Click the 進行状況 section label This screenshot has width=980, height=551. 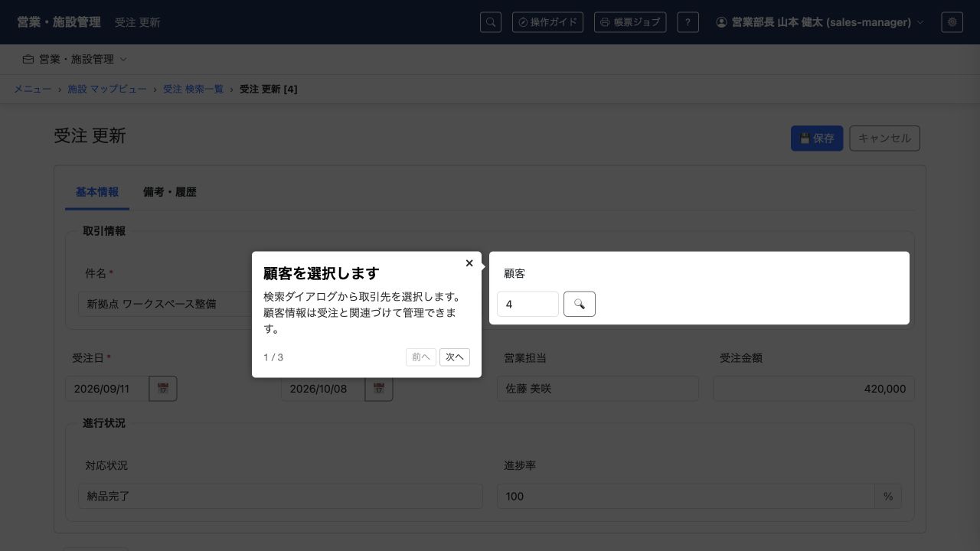click(x=104, y=423)
